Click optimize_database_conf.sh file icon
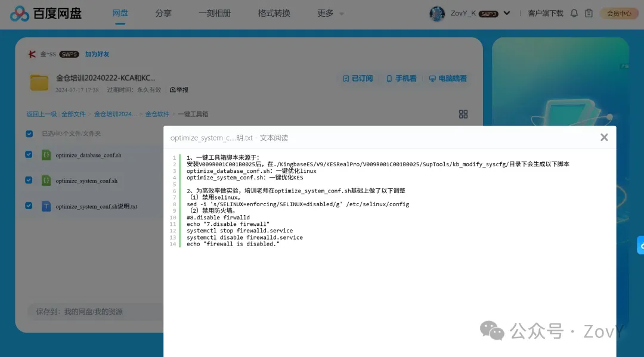Screen dimensions: 644x357 [x=46, y=155]
